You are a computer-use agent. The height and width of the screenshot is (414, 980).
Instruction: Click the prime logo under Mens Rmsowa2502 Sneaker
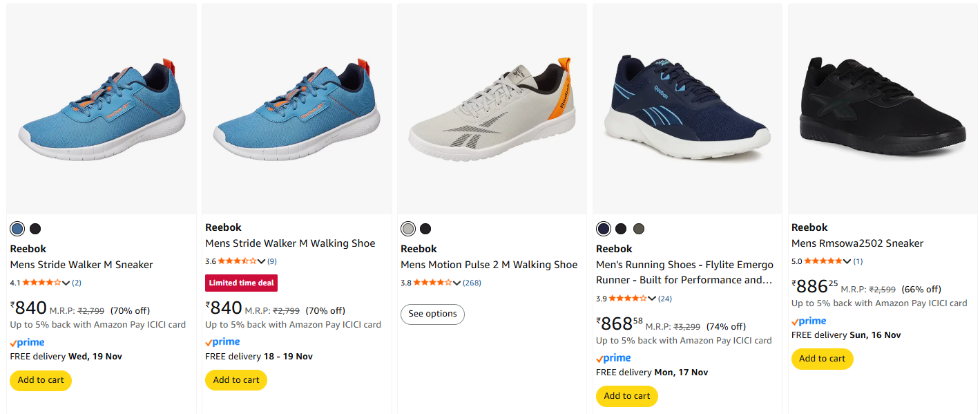[x=809, y=321]
